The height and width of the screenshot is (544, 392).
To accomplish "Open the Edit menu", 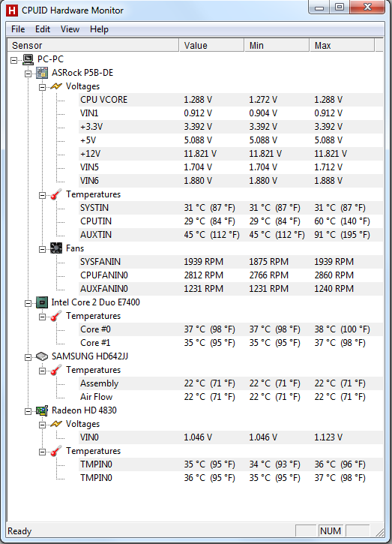I will point(43,29).
